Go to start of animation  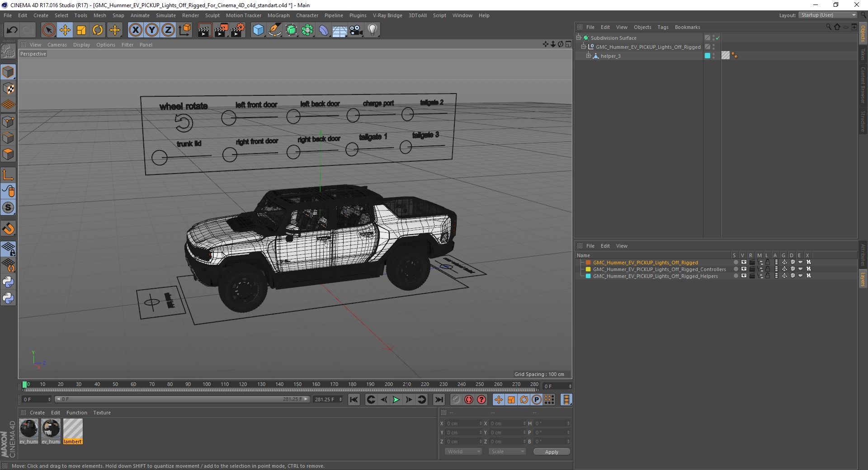[x=354, y=399]
